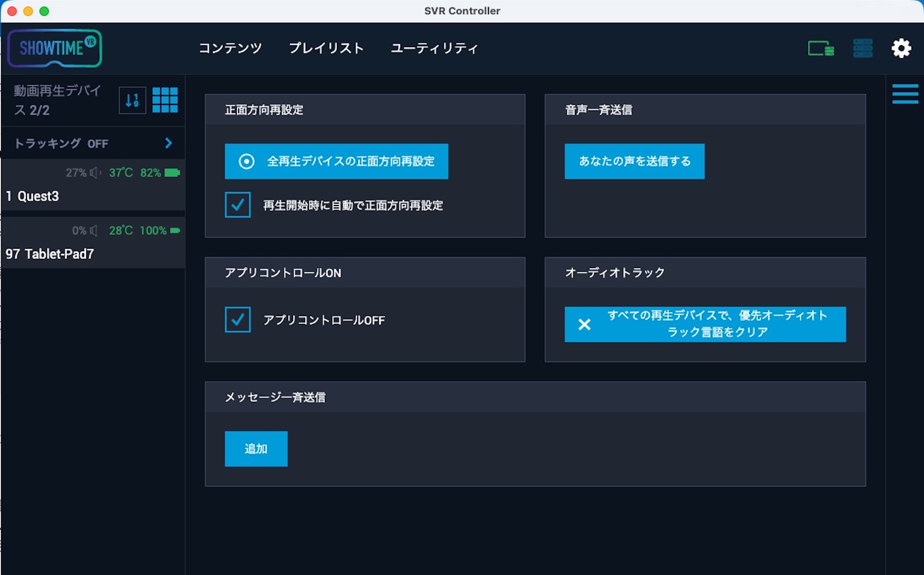Click the Quest3 volume speaker icon
Viewport: 924px width, 575px height.
95,173
